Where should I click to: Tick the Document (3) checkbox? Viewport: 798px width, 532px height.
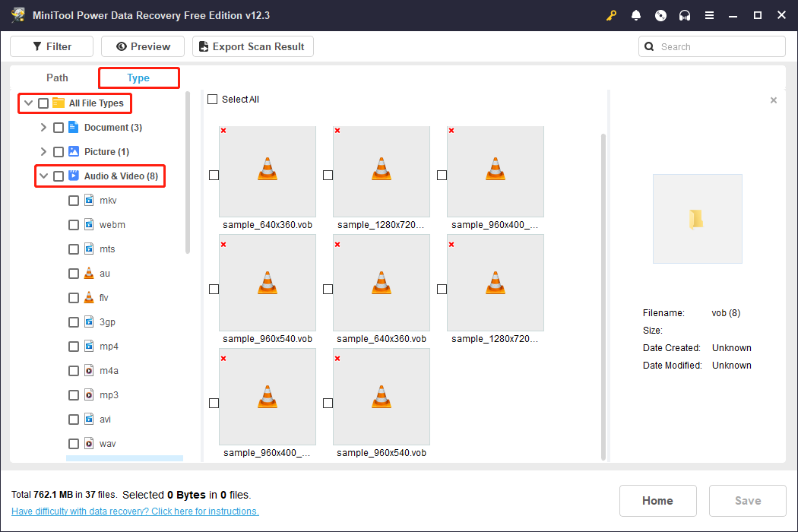point(59,127)
